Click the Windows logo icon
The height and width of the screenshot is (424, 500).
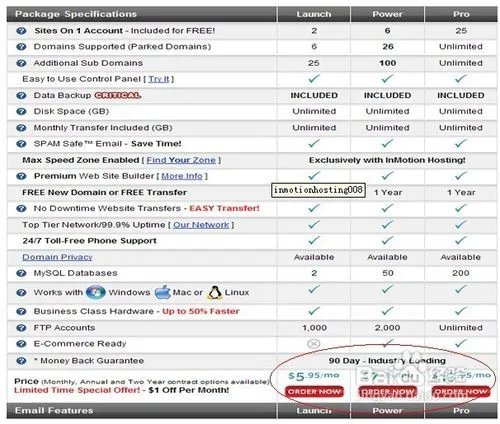(96, 292)
